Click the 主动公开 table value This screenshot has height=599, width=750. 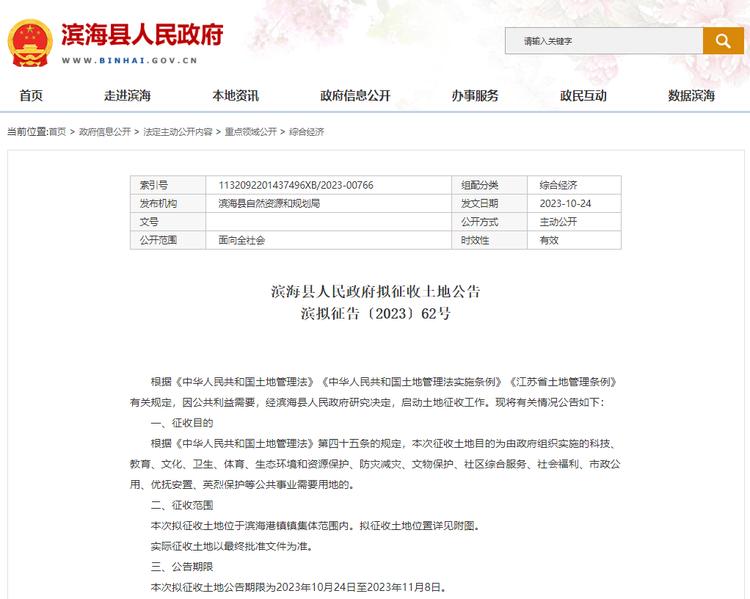pyautogui.click(x=558, y=222)
